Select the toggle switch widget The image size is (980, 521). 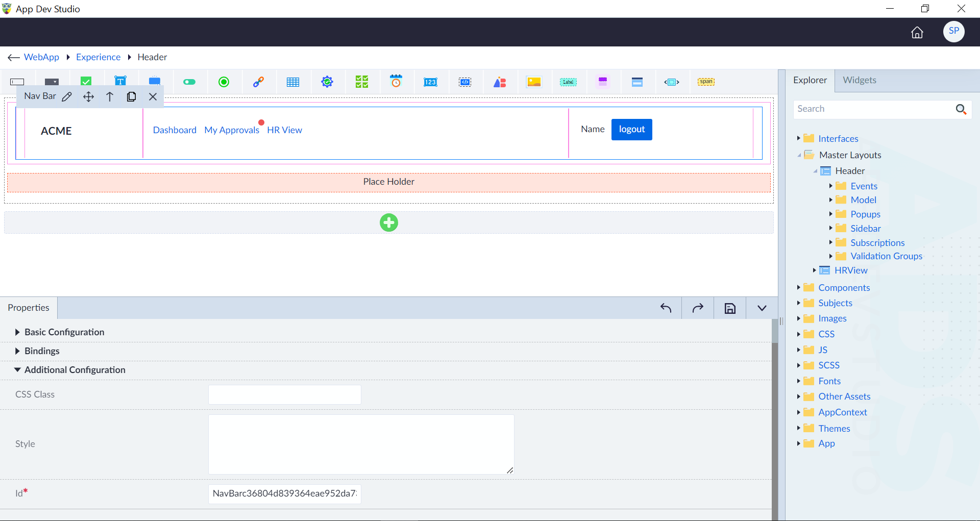point(189,82)
